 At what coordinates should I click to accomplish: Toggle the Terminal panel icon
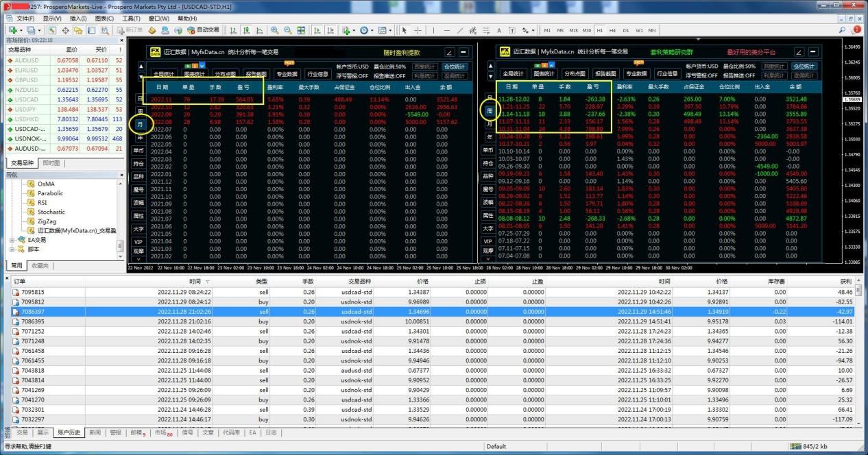point(91,30)
